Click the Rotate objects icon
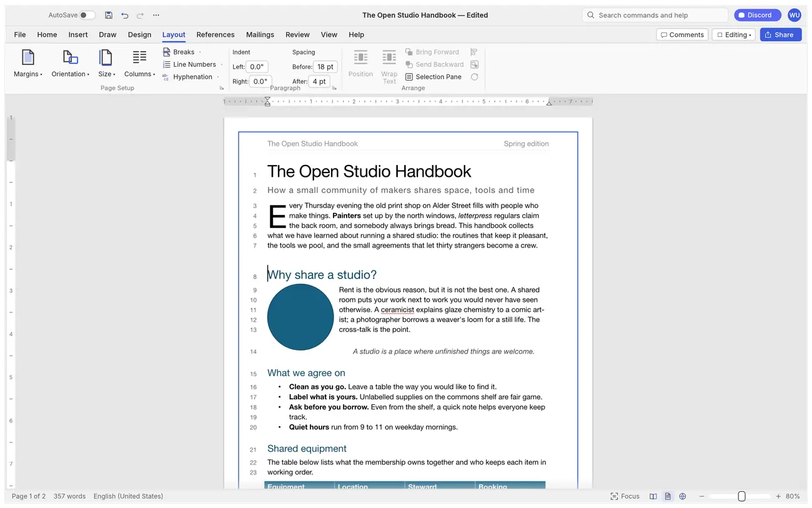 [474, 77]
